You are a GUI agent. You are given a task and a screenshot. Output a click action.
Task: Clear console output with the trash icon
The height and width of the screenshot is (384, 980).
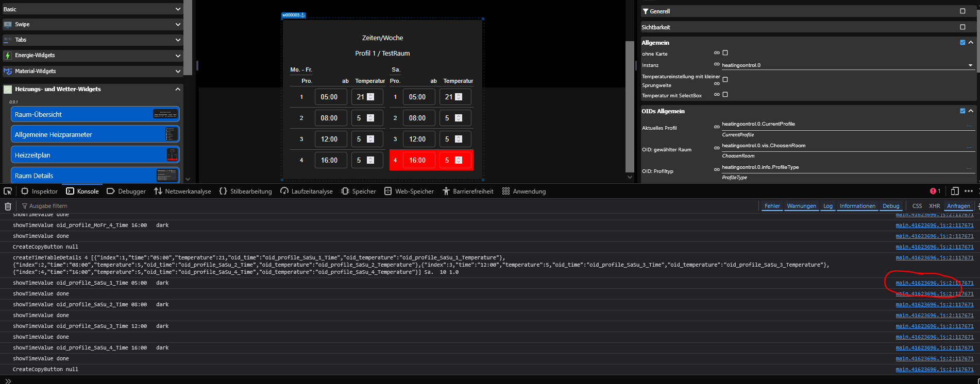(8, 206)
